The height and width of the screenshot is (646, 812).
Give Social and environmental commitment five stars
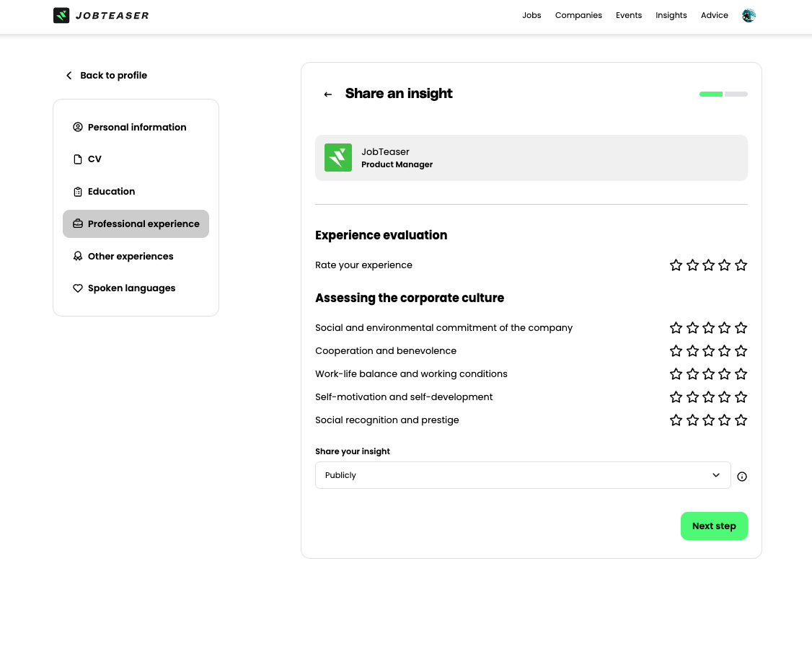point(741,327)
